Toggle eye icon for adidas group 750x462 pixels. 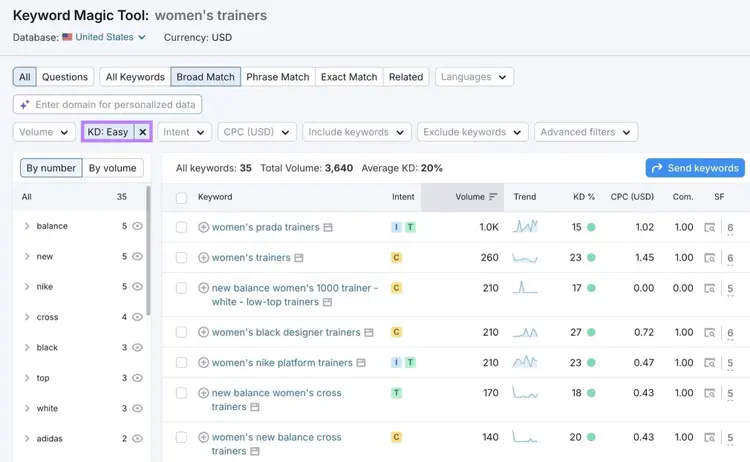pyautogui.click(x=137, y=439)
